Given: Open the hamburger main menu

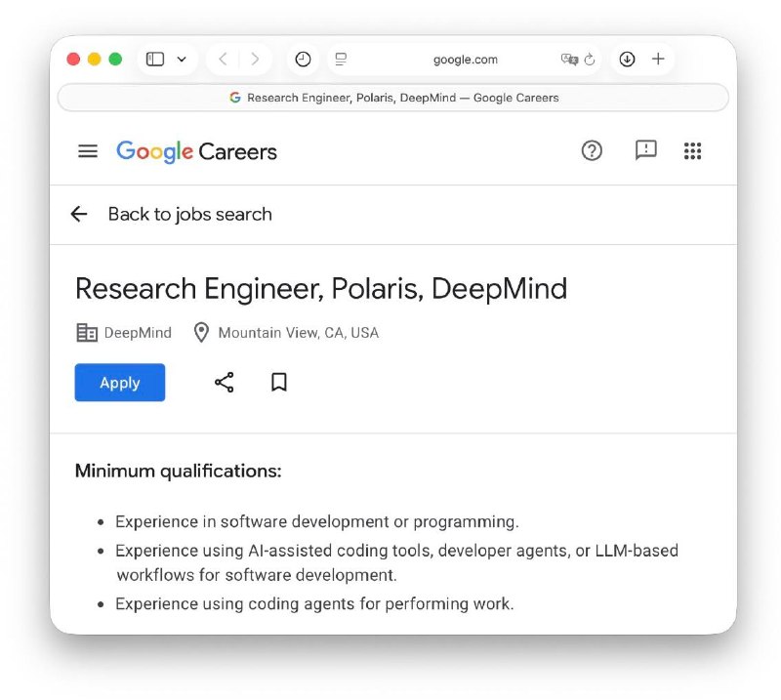Looking at the screenshot, I should pos(88,151).
